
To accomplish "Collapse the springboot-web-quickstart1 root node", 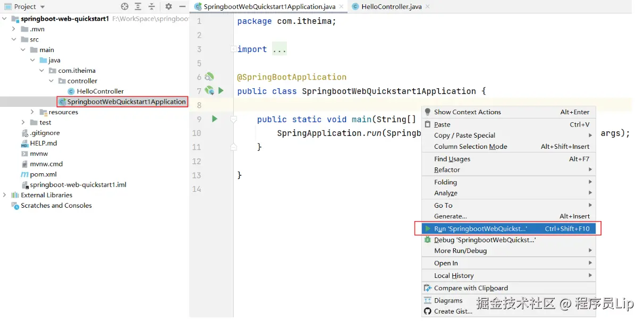I will click(5, 19).
